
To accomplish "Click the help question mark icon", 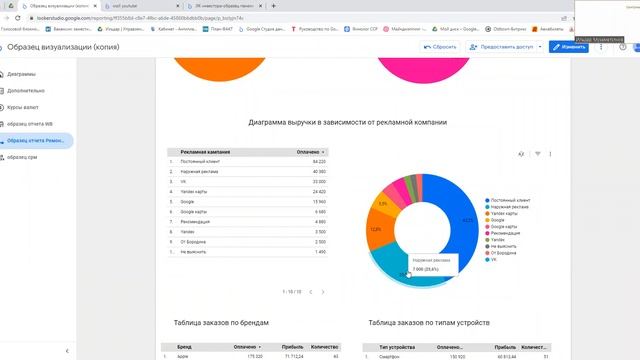I will pyautogui.click(x=622, y=47).
